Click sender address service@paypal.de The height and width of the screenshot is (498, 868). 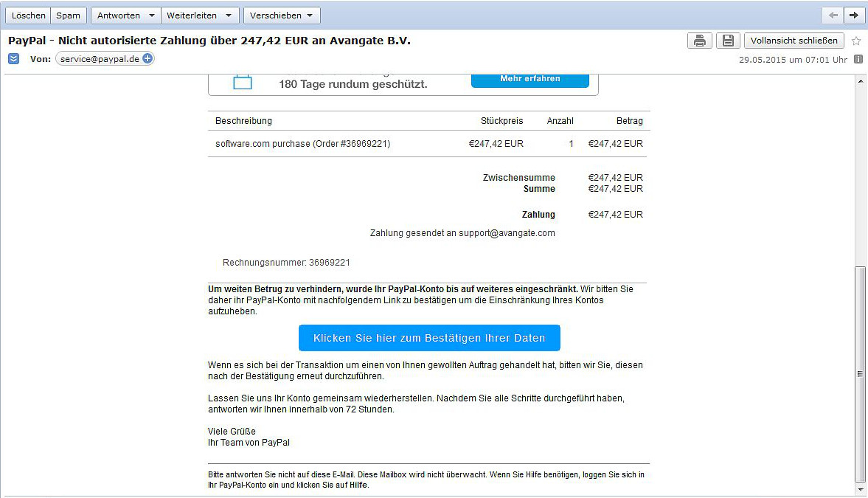pos(100,59)
